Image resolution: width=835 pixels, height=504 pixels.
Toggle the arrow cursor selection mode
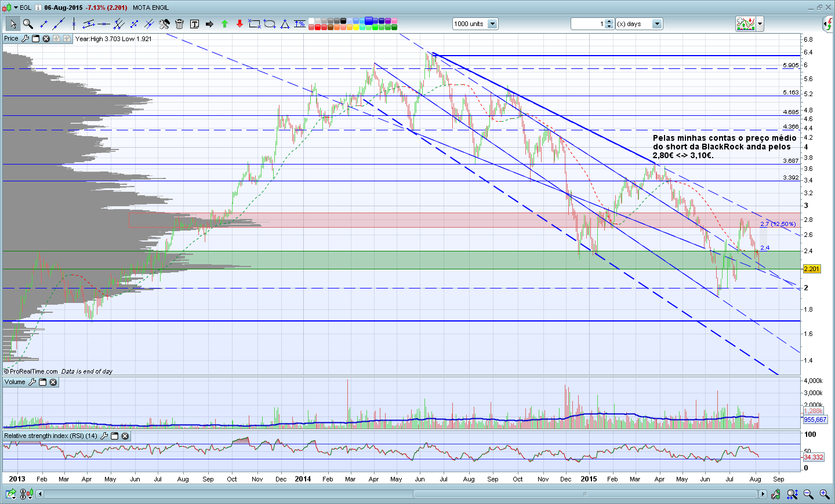point(13,24)
